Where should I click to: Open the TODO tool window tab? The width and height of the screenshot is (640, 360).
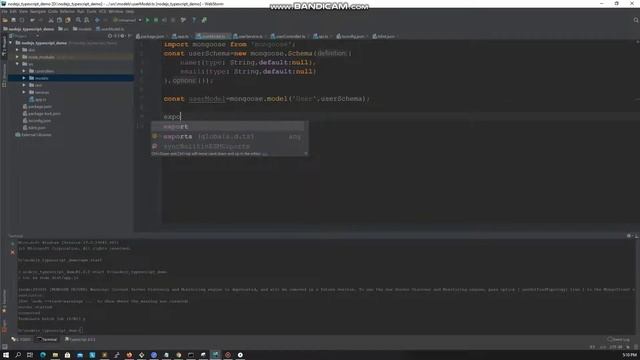coord(21,340)
